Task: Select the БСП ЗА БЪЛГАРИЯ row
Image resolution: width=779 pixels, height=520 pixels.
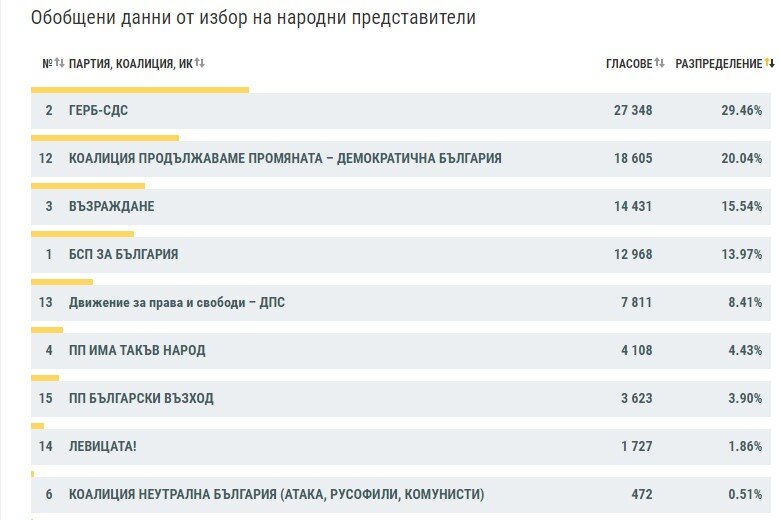Action: coord(400,254)
